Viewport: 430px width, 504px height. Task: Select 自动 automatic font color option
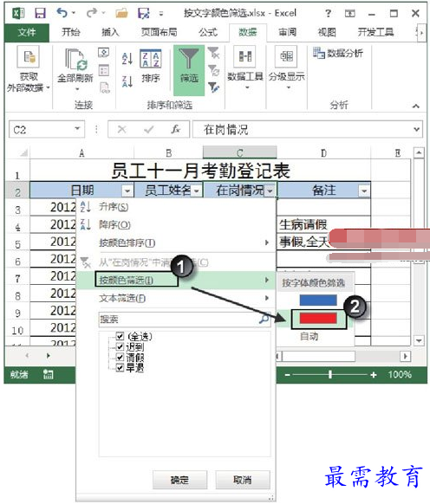click(x=309, y=336)
